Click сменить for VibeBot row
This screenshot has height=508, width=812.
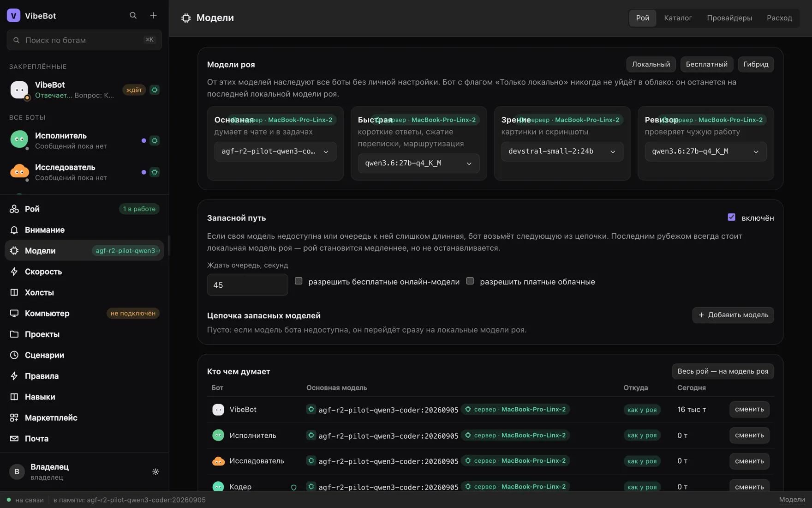pyautogui.click(x=749, y=409)
